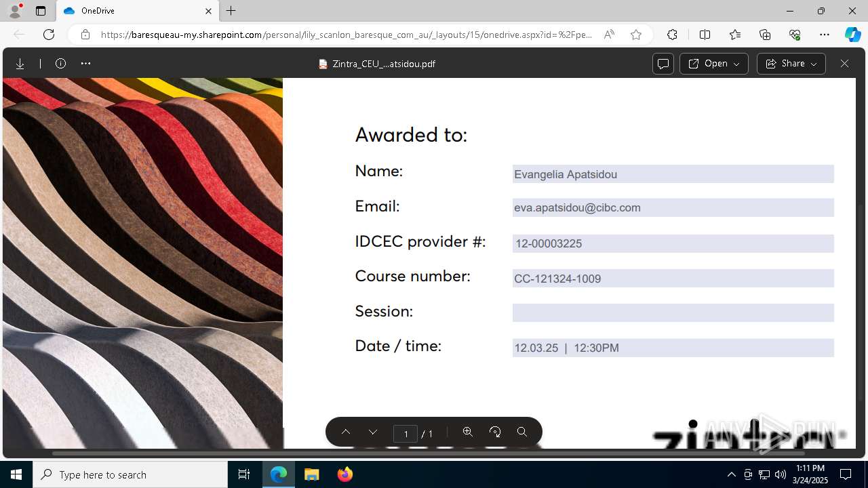Open browser Collections
Screen dimensions: 868x488
pos(765,35)
